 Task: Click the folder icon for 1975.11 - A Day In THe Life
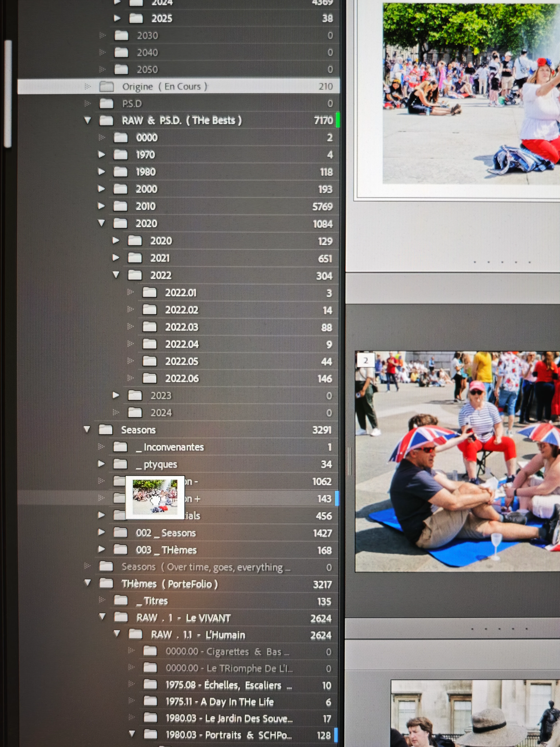150,701
